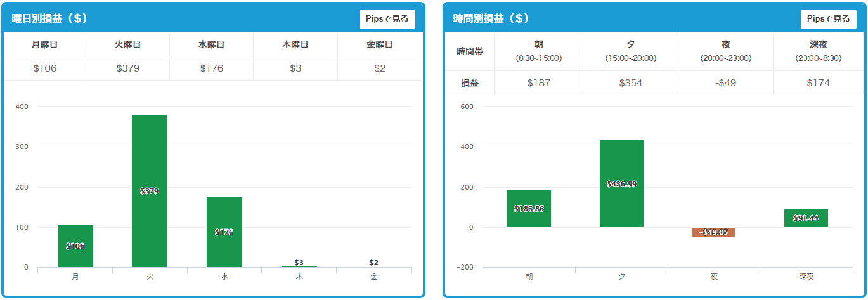
Task: Select the $2 table cell under 金曜日
Action: point(380,68)
